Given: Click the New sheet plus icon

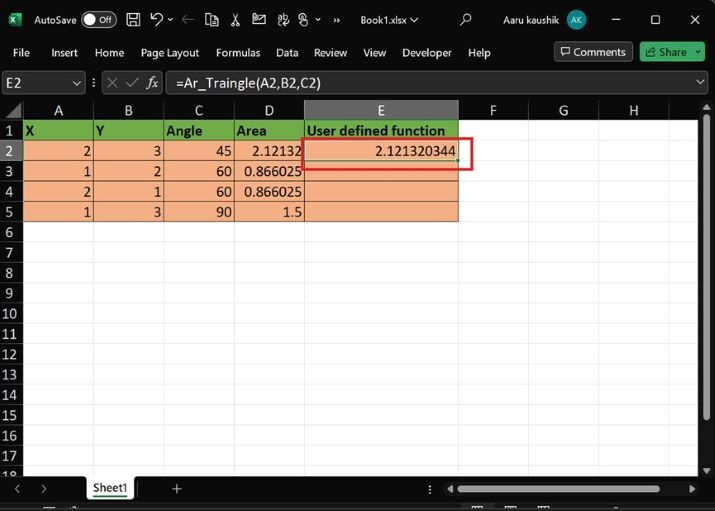Looking at the screenshot, I should [x=177, y=489].
